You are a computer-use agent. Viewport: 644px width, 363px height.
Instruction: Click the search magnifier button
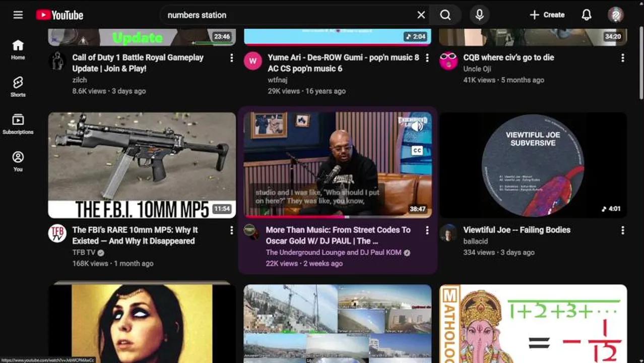[x=445, y=15]
